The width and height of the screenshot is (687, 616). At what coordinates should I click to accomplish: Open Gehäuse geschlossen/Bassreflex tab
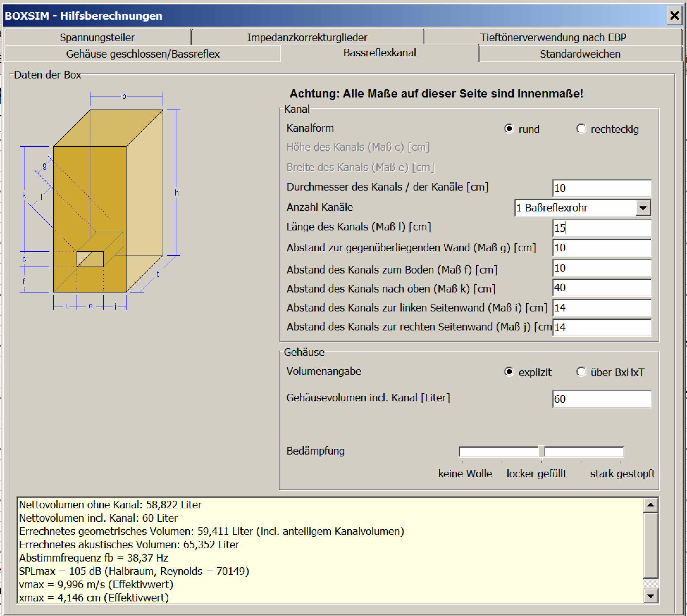pos(143,54)
